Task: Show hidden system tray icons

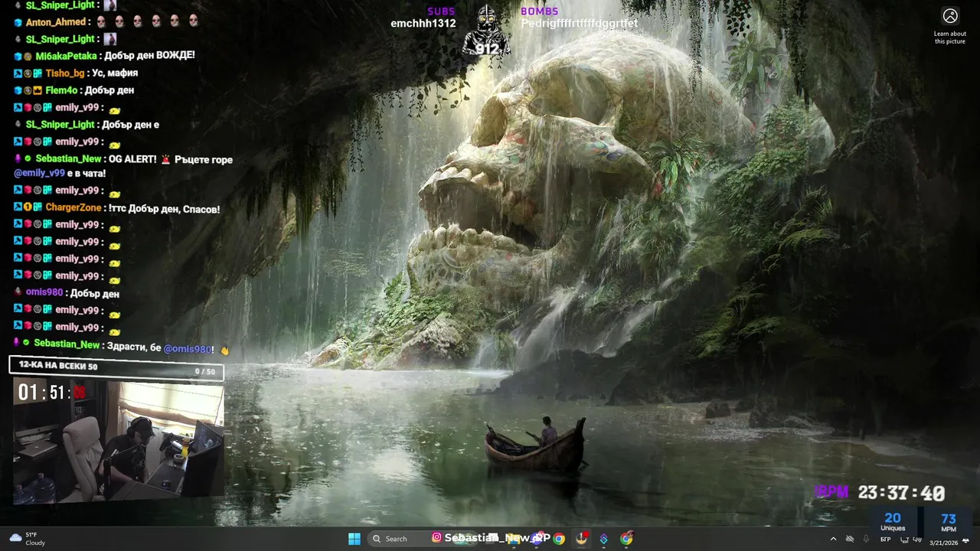Action: [833, 540]
